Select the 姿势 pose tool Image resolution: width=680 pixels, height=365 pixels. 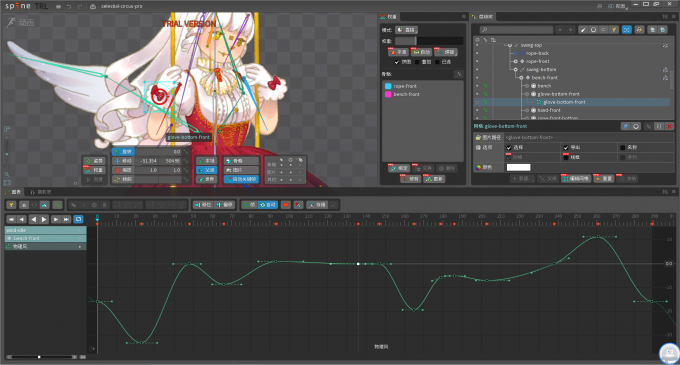coord(94,161)
